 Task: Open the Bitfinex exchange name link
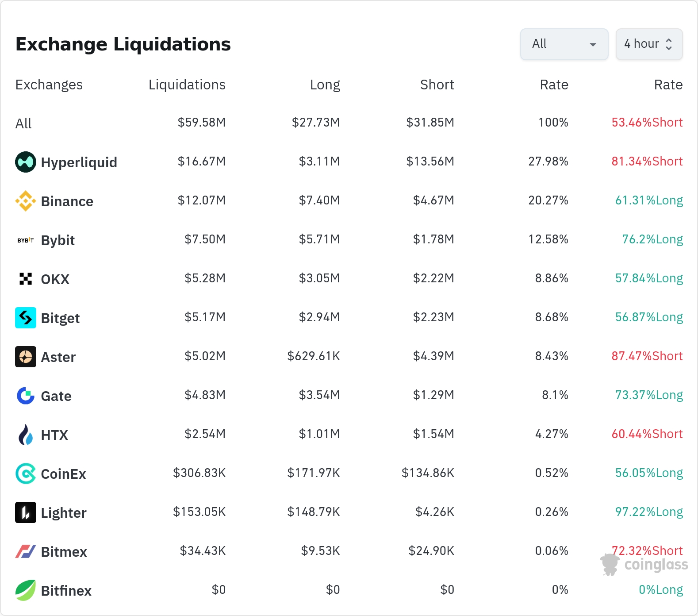66,591
